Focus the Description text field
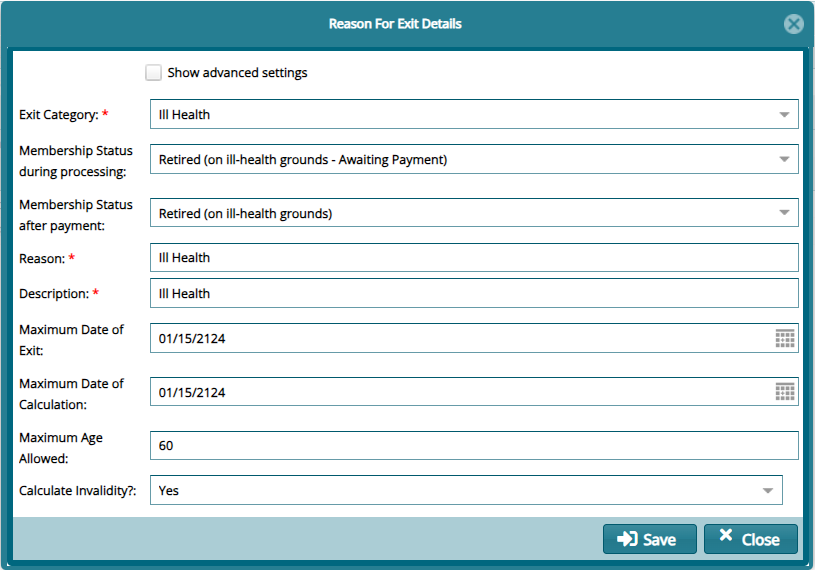 (473, 294)
